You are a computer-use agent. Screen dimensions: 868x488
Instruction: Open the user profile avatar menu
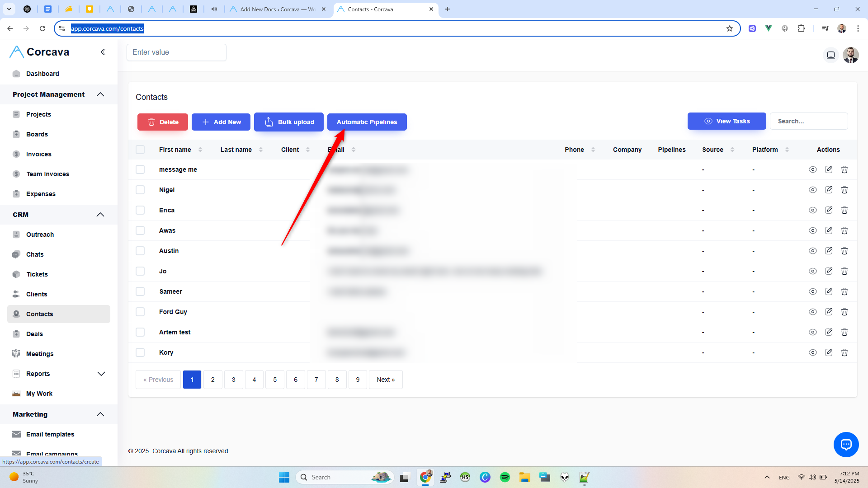coord(850,55)
